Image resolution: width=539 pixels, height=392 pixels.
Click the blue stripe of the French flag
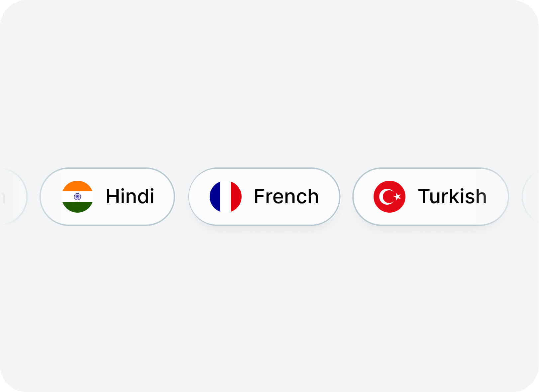(x=215, y=196)
